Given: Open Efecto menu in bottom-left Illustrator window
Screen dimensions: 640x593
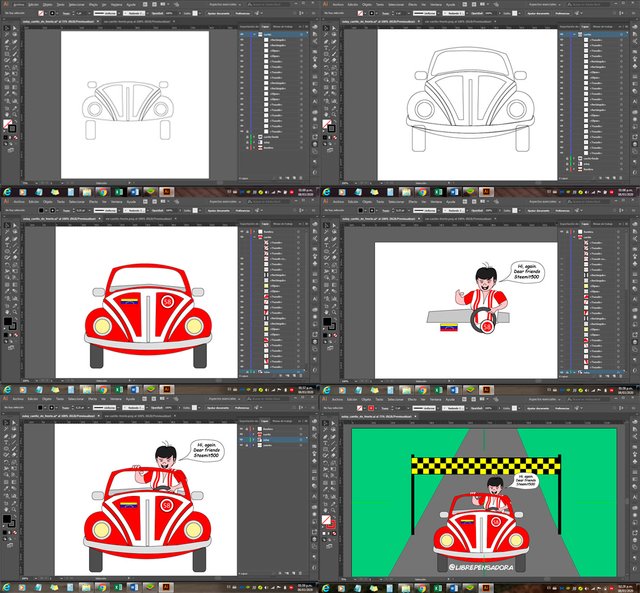Looking at the screenshot, I should point(93,398).
